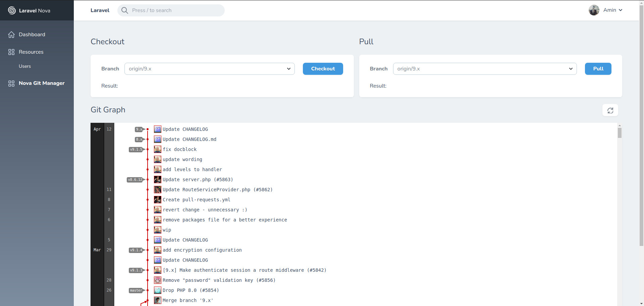Select the v9.1.5 tag label
Image resolution: width=644 pixels, height=306 pixels.
tap(136, 150)
